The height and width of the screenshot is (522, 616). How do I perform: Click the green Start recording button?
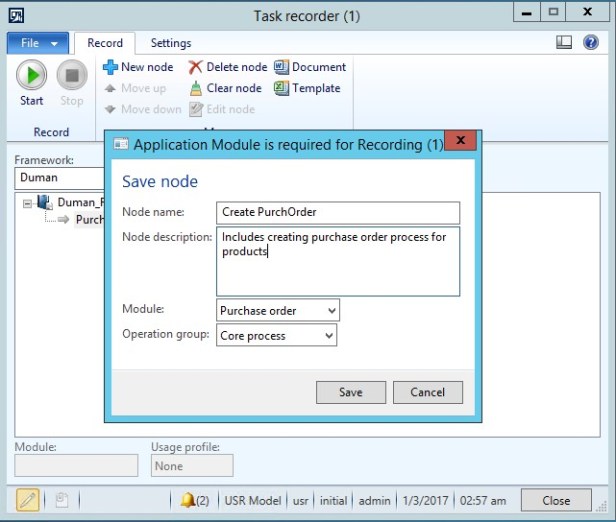31,76
